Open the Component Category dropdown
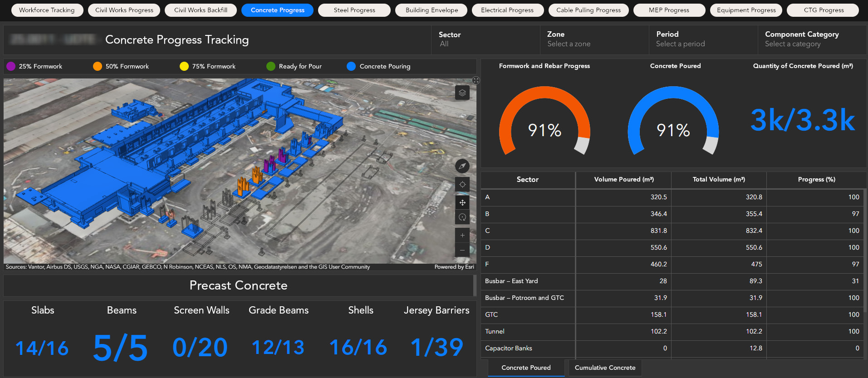 click(x=812, y=39)
